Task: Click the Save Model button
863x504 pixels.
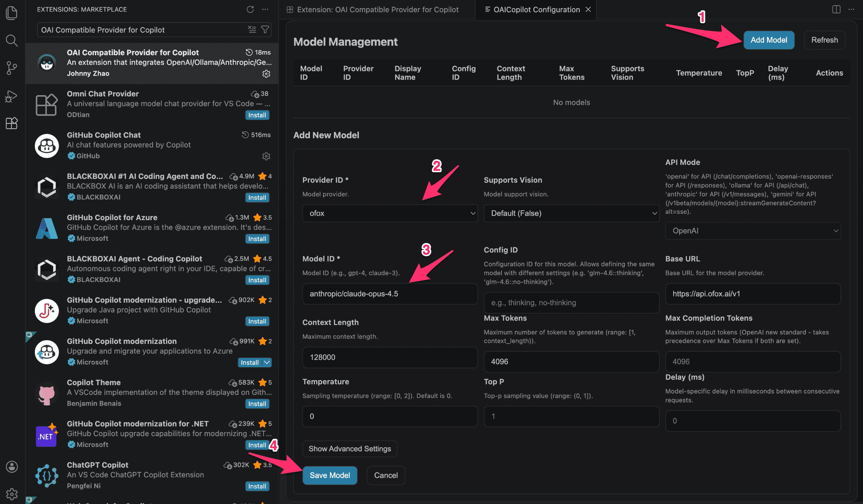Action: [x=330, y=475]
